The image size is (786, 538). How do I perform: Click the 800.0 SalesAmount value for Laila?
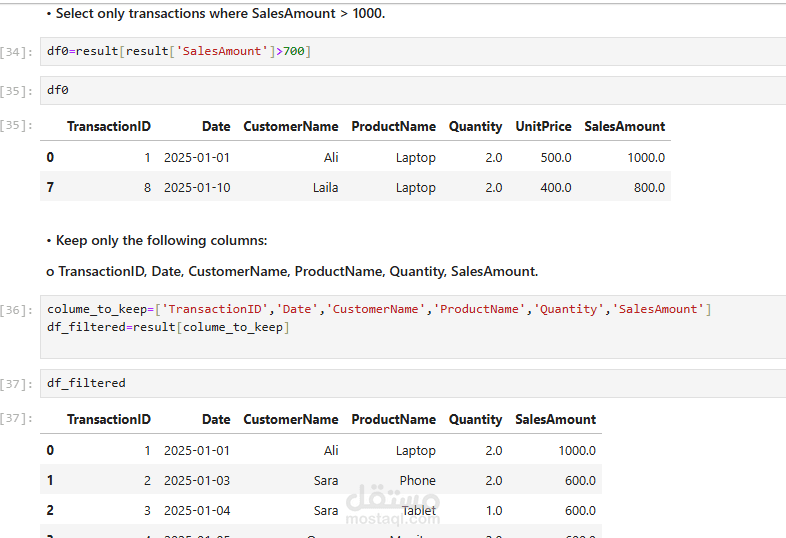click(649, 188)
